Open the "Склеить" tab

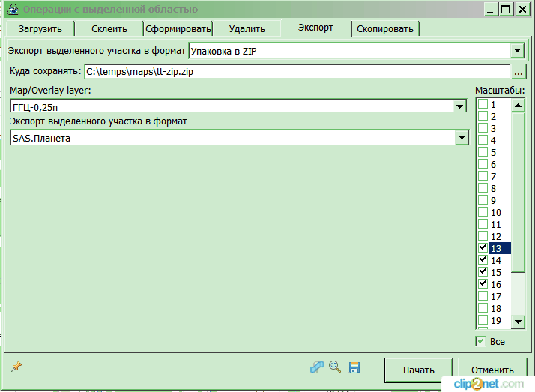point(110,29)
